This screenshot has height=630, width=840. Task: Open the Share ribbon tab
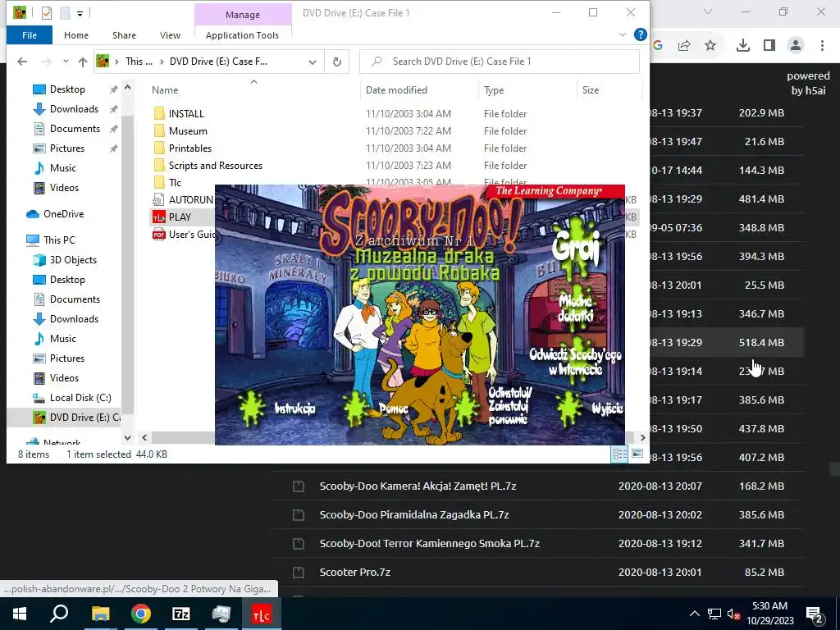click(x=124, y=35)
